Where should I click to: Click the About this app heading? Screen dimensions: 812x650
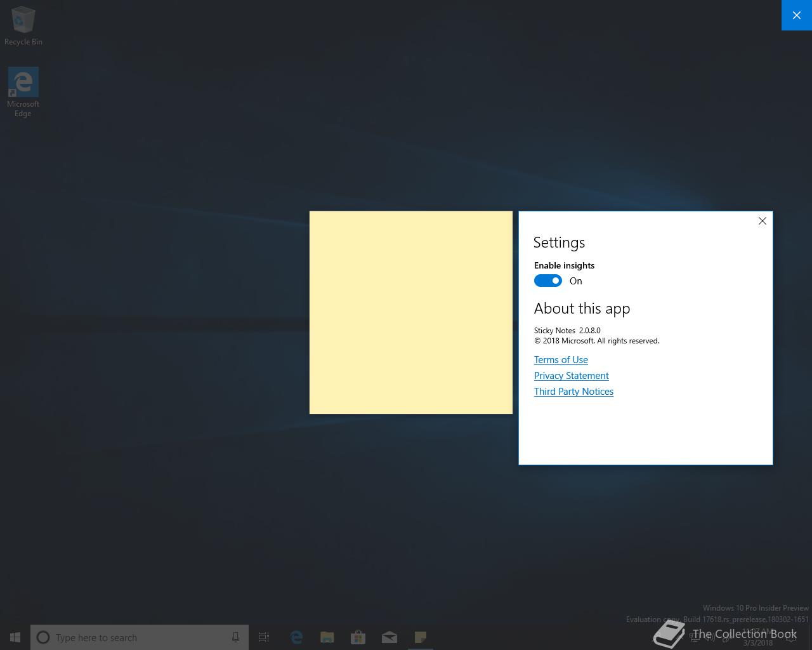click(582, 309)
